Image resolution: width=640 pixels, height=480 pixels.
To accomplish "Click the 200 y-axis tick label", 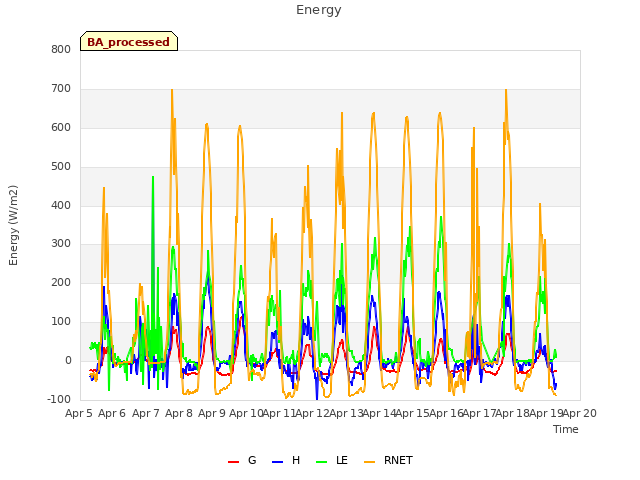I will [x=61, y=283].
